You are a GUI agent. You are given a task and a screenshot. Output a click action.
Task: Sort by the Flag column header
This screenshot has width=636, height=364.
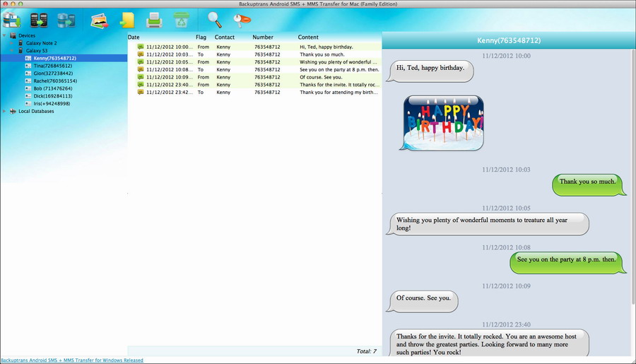click(201, 37)
